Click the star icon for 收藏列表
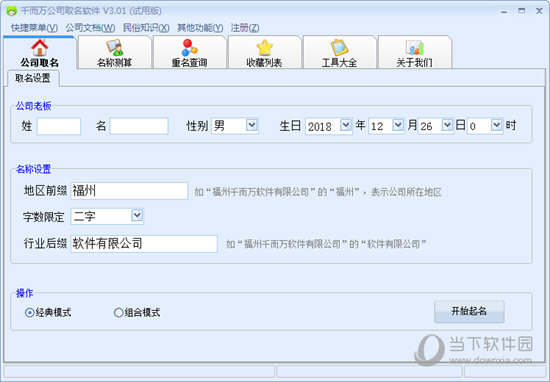Screen dimensions: 550x382 264,48
